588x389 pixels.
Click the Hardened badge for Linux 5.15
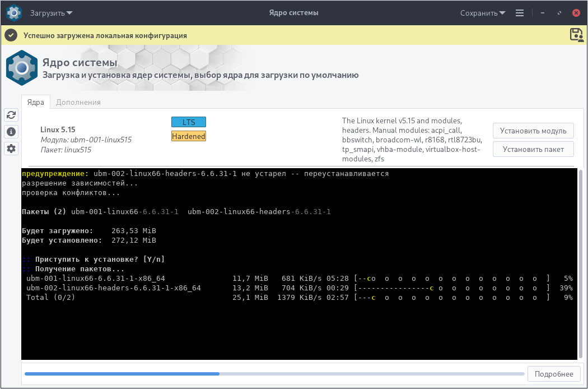pos(189,136)
